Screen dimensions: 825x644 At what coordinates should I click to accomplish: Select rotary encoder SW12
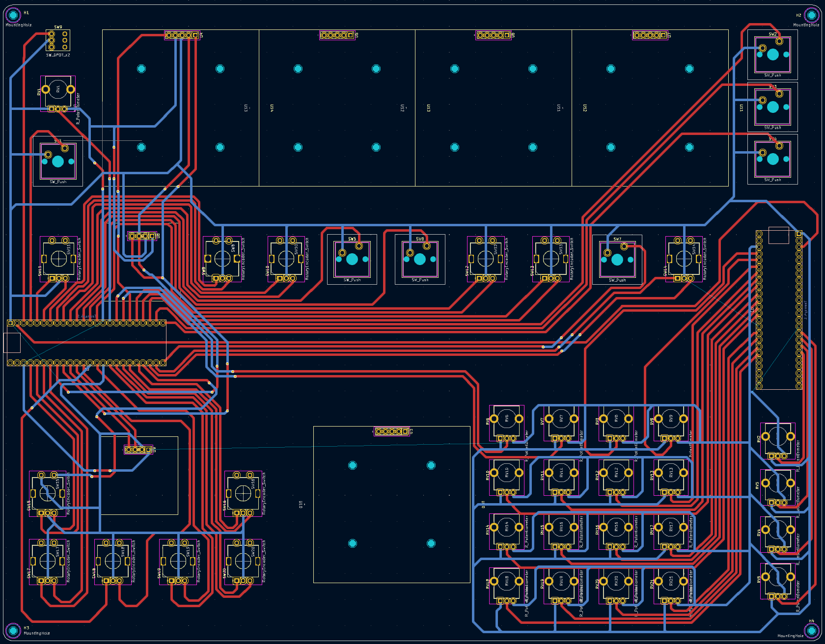tap(486, 259)
